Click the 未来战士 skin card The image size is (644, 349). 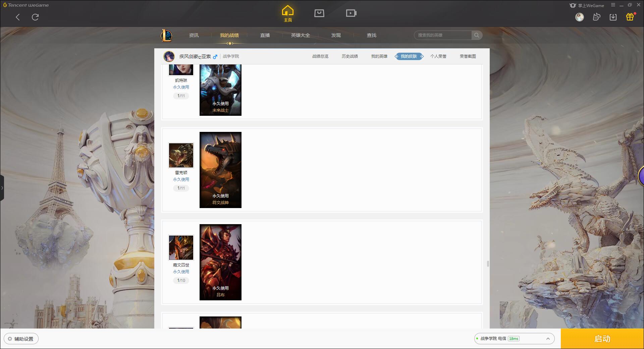point(220,90)
